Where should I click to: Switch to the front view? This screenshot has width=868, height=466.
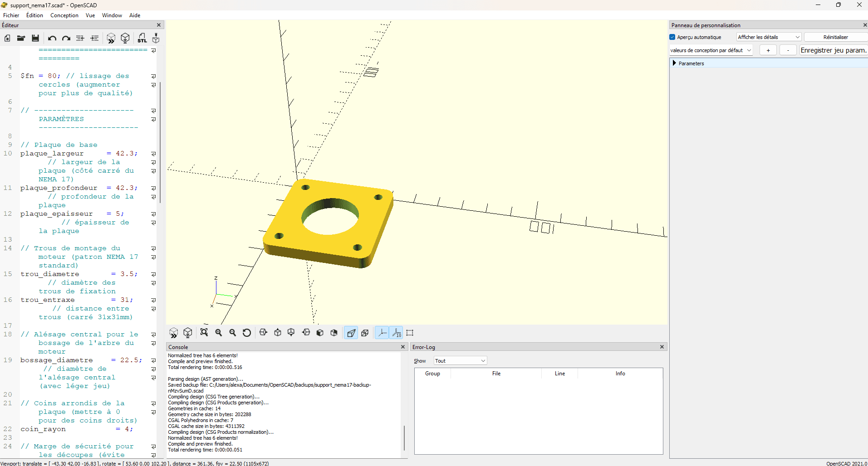tap(320, 333)
